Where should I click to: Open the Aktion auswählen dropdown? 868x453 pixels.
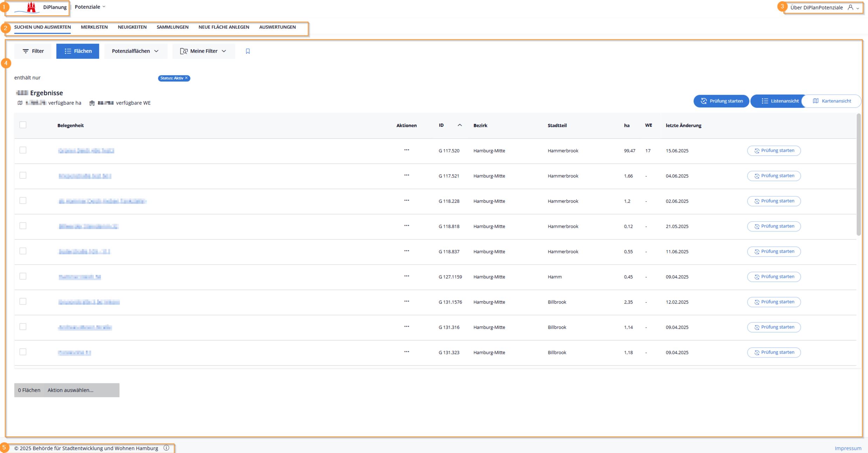[70, 390]
